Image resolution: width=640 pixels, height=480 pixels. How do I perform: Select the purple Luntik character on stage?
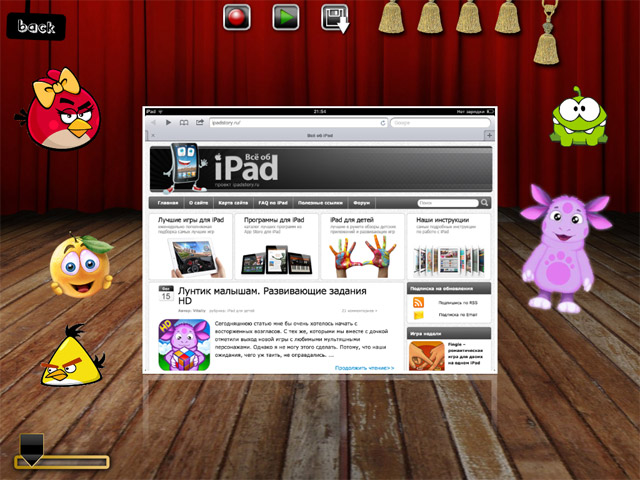point(565,249)
